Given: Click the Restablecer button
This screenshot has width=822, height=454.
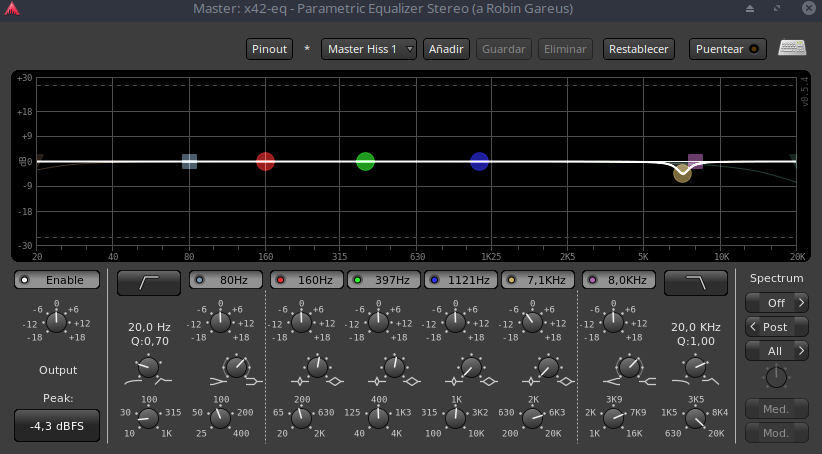Looking at the screenshot, I should [x=639, y=49].
